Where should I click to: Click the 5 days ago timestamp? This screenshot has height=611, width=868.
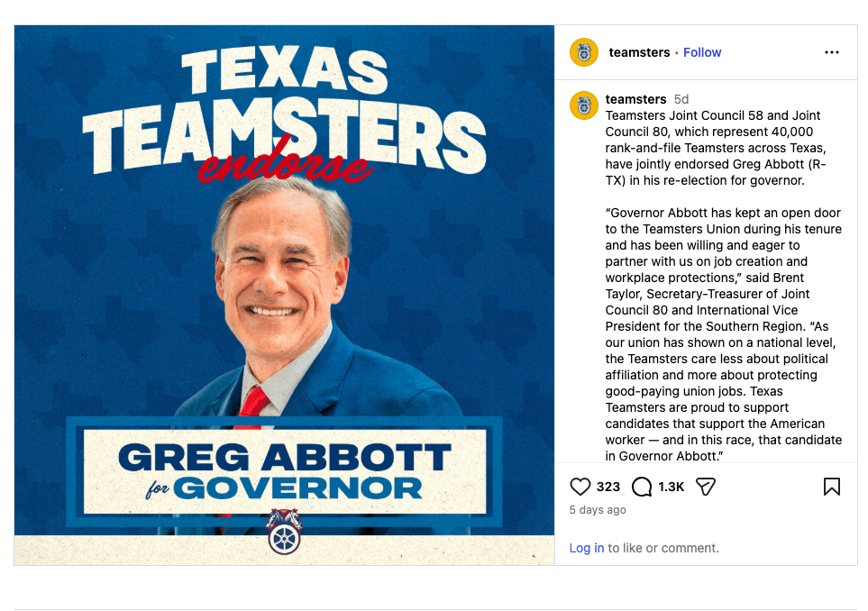tap(598, 510)
